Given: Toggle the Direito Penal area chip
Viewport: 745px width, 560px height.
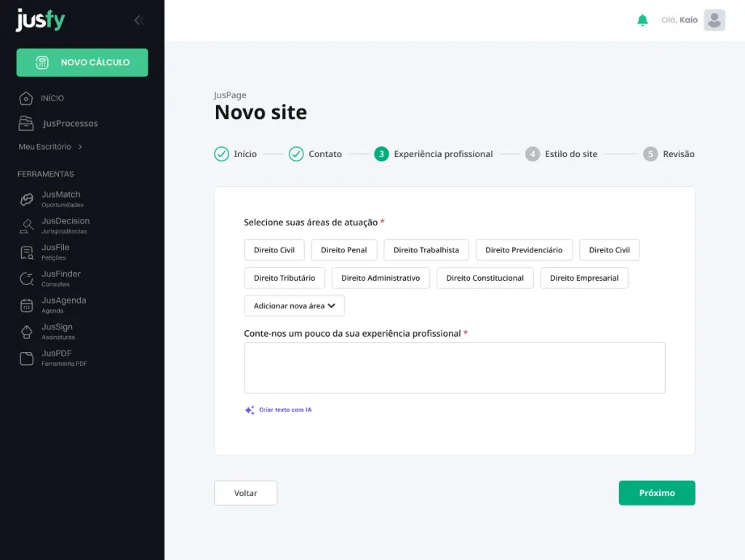Looking at the screenshot, I should tap(343, 250).
